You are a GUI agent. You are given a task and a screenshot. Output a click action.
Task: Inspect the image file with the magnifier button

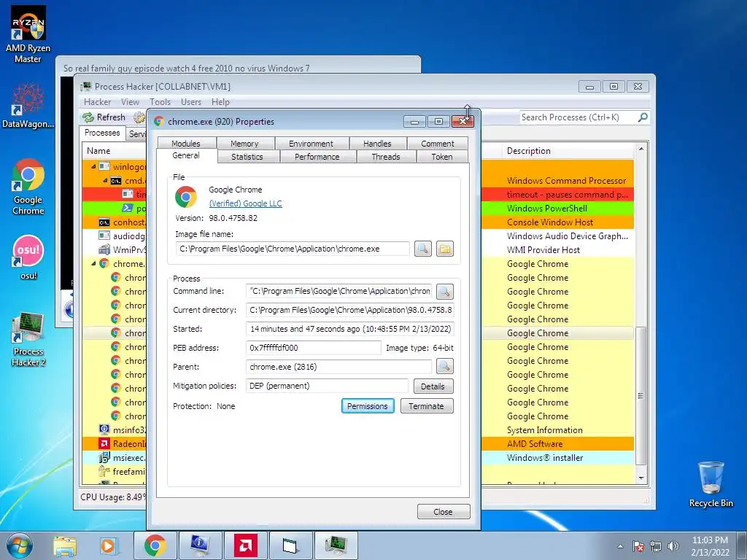coord(422,249)
